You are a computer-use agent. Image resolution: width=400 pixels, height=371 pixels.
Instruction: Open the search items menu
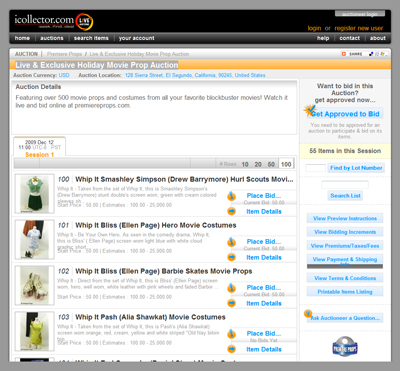pyautogui.click(x=91, y=38)
